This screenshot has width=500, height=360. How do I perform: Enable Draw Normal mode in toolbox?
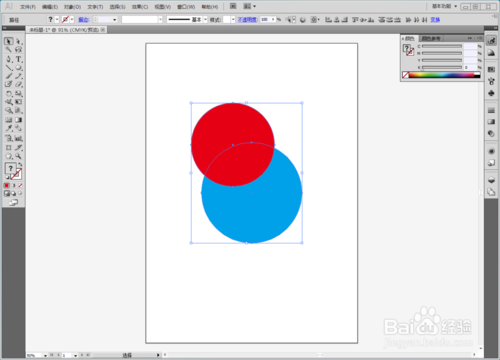7,193
